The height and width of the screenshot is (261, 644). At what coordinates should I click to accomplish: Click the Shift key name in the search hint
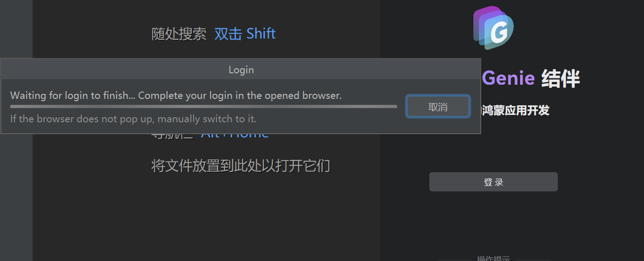pos(261,34)
